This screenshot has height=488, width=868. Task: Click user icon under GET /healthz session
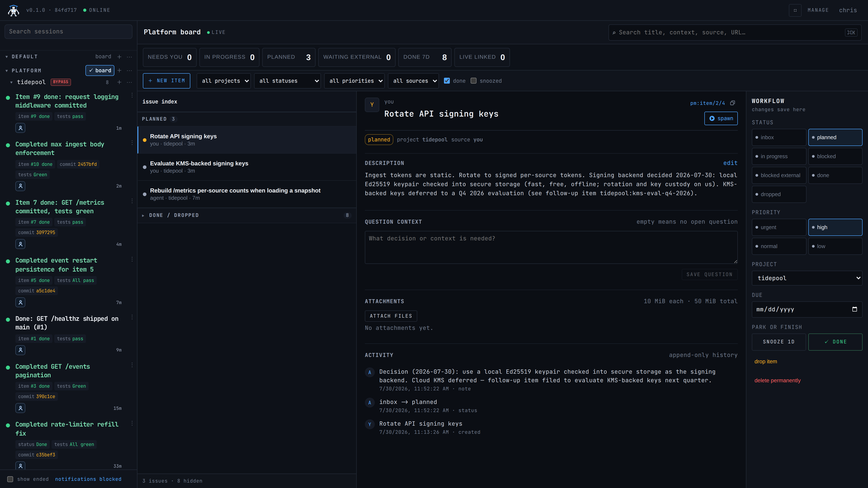[21, 350]
